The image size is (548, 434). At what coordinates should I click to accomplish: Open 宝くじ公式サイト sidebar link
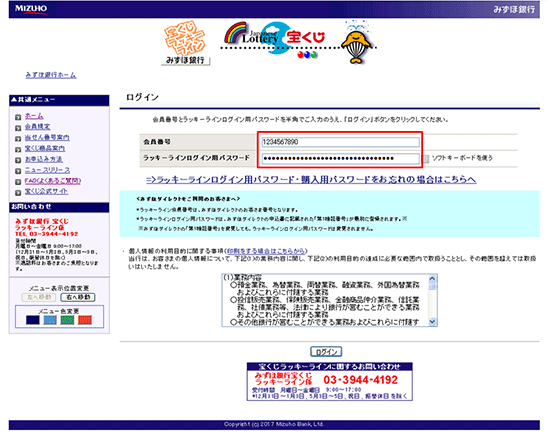pos(46,191)
